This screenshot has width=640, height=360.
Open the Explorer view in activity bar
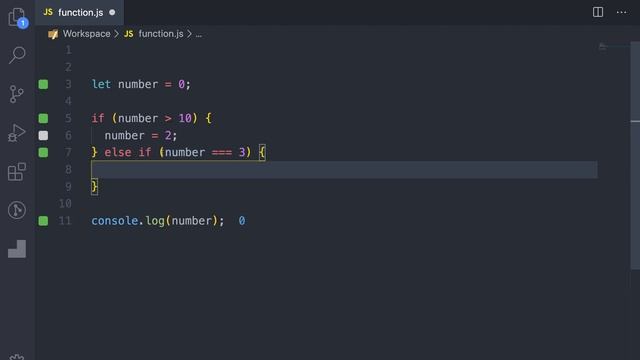click(17, 17)
